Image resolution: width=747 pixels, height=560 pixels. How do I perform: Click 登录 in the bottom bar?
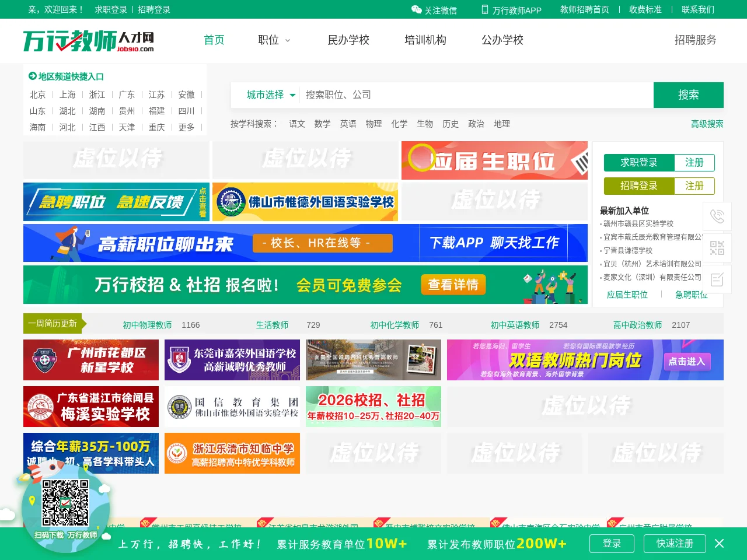point(612,544)
